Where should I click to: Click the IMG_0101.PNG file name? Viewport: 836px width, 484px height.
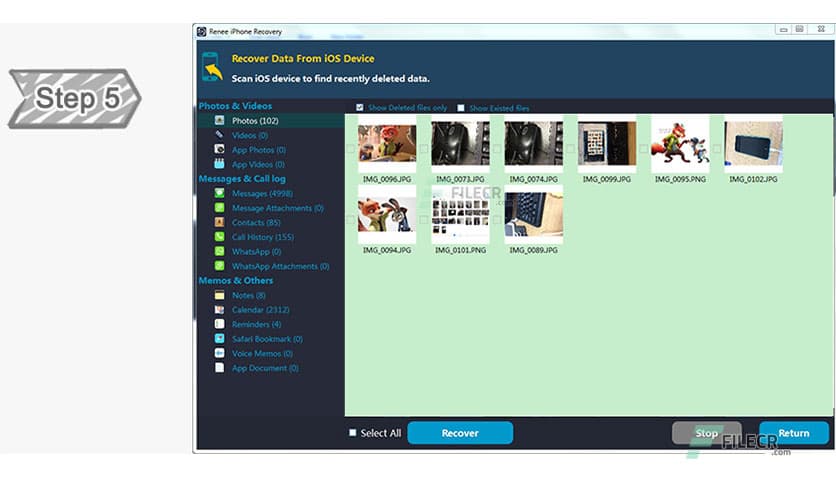tap(460, 249)
